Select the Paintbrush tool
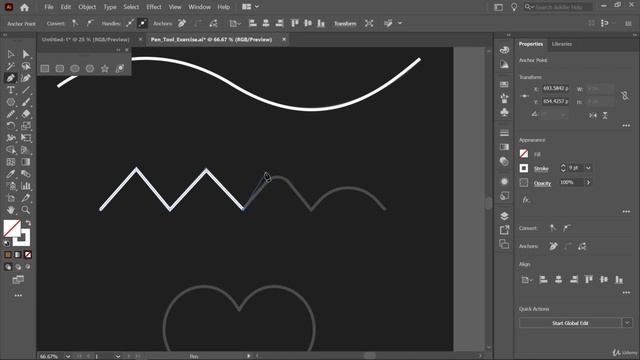Image resolution: width=640 pixels, height=360 pixels. click(x=26, y=102)
